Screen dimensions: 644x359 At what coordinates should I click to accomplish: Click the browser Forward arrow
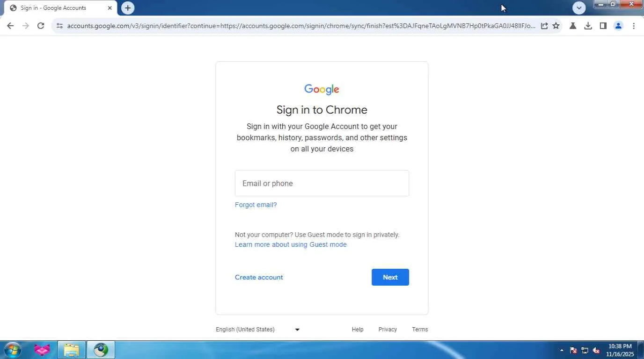pyautogui.click(x=26, y=26)
